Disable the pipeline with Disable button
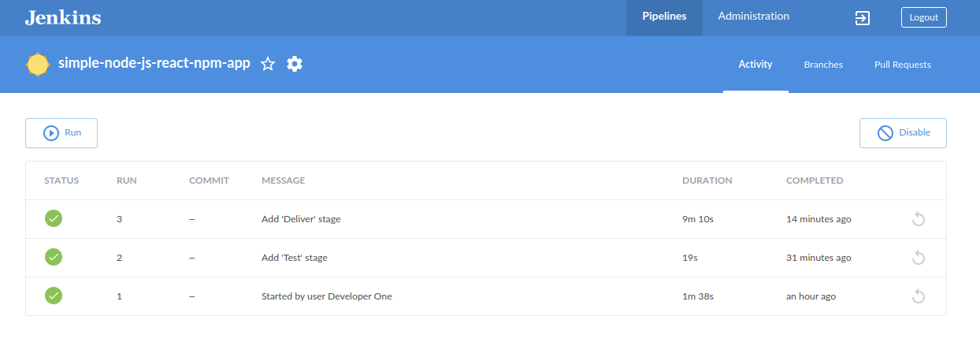980x361 pixels. [x=903, y=133]
